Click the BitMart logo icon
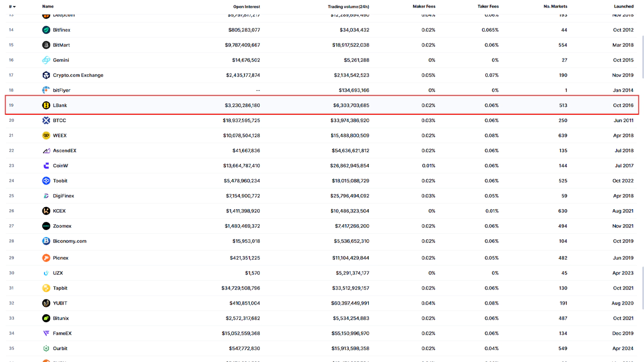Image resolution: width=644 pixels, height=362 pixels. click(x=46, y=45)
